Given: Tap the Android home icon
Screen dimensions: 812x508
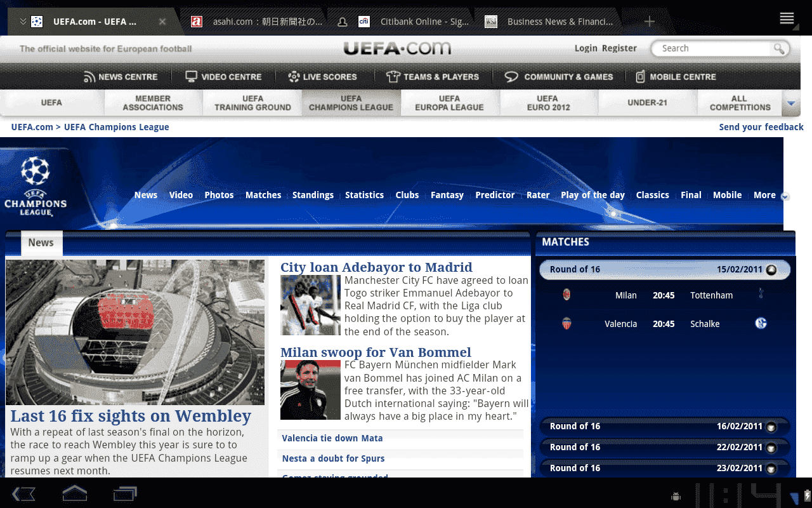Looking at the screenshot, I should coord(74,493).
